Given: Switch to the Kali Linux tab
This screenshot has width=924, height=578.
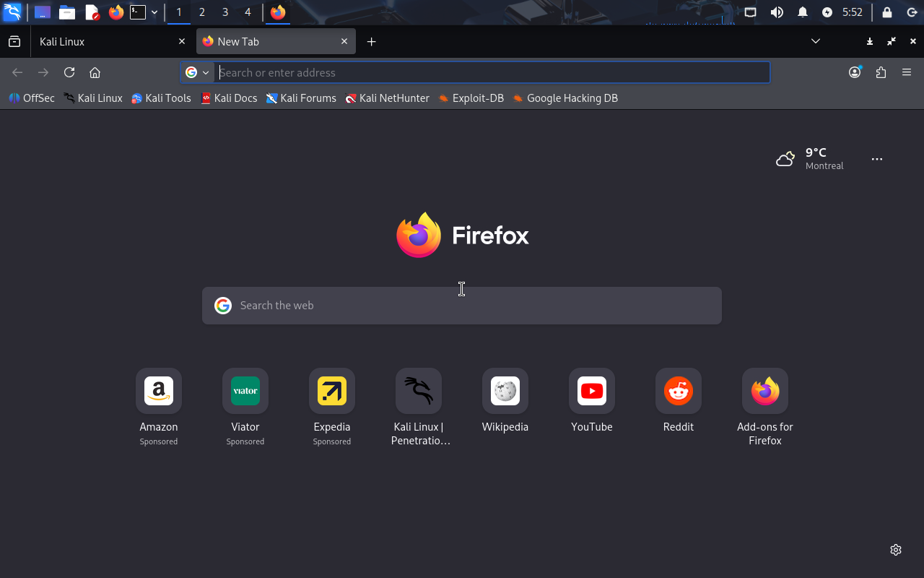Looking at the screenshot, I should [x=108, y=42].
